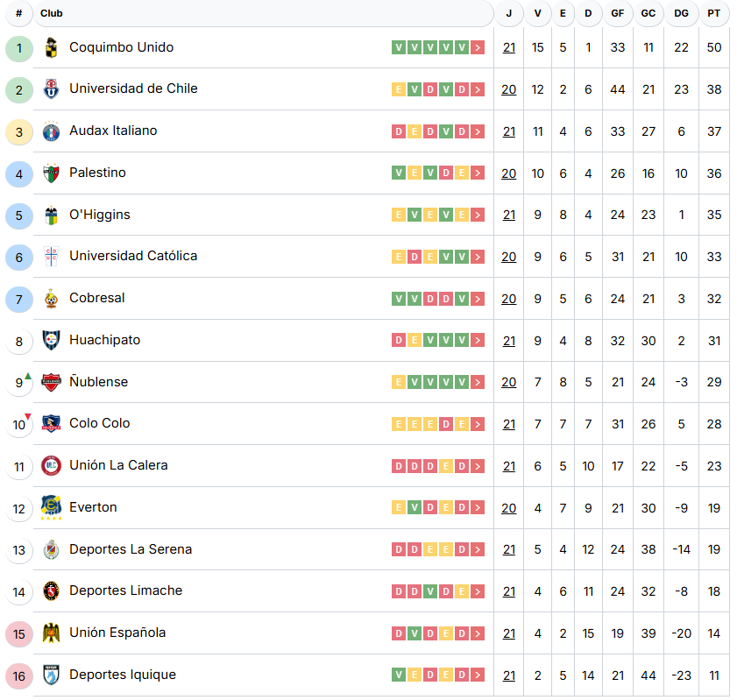
Task: Click the DG column header
Action: tap(681, 13)
